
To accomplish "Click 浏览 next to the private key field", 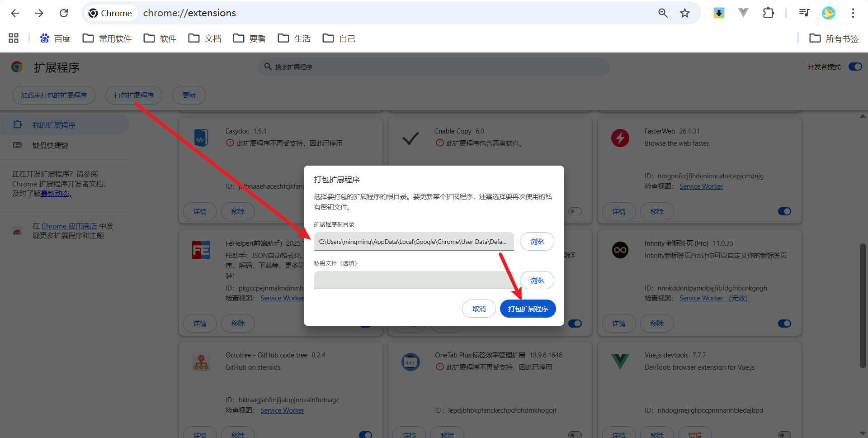I will pyautogui.click(x=537, y=281).
